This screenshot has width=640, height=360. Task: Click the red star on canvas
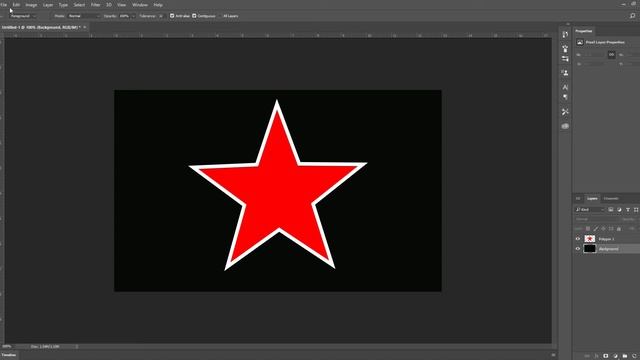278,184
